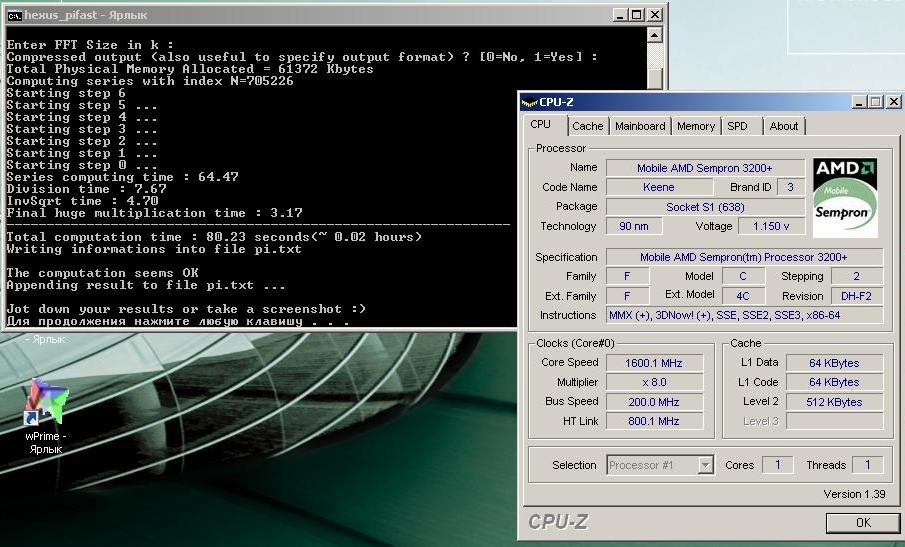Close the CPU-Z window
Screen dimensions: 905x547
tap(893, 102)
